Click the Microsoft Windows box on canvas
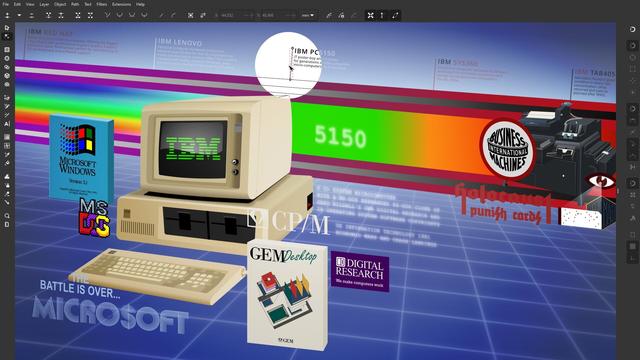640x360 pixels. (81, 158)
